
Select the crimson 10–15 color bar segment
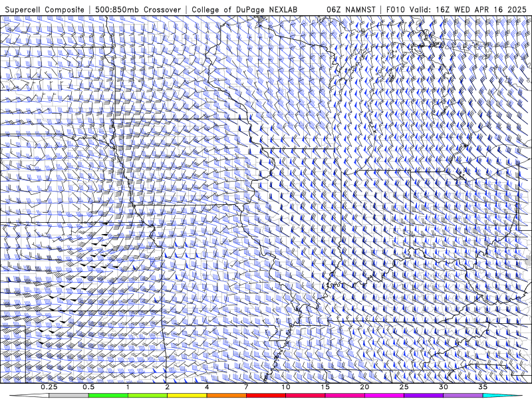(305, 396)
